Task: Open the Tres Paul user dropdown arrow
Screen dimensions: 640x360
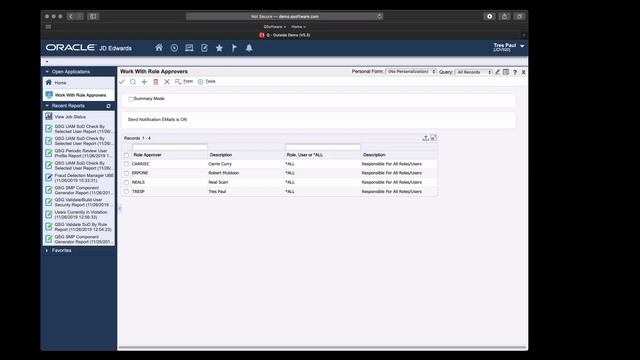Action: click(x=522, y=46)
